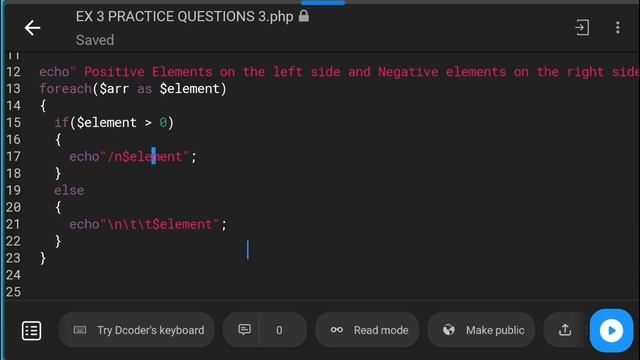The width and height of the screenshot is (640, 360).
Task: Open the input panel icon near the top right
Action: point(582,28)
